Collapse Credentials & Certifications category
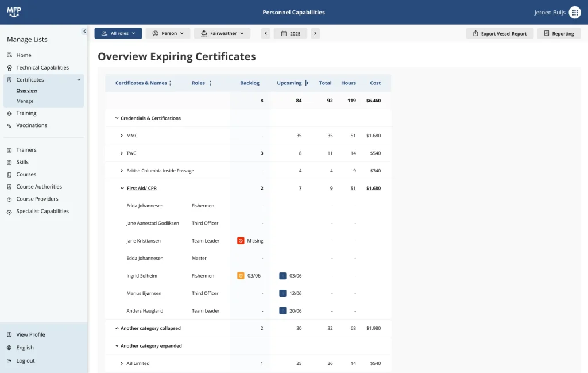Viewport: 588px width, 373px height. point(117,118)
